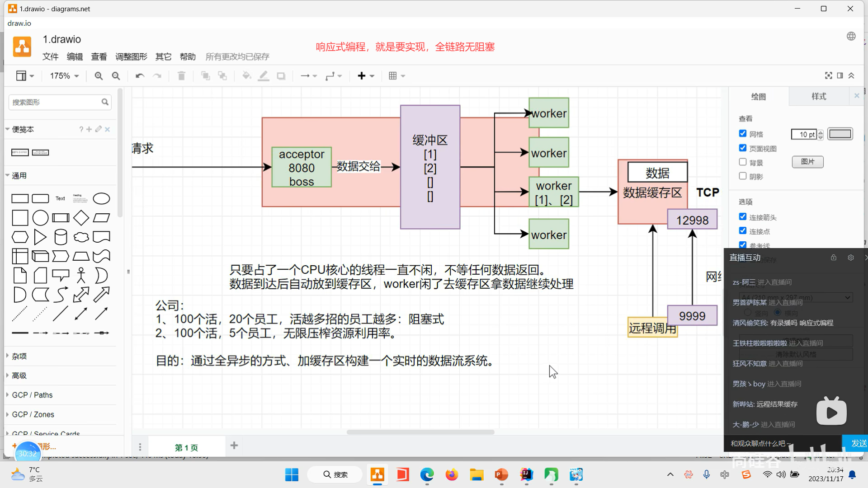
Task: Select the cylinder shape from palette
Action: pyautogui.click(x=61, y=237)
